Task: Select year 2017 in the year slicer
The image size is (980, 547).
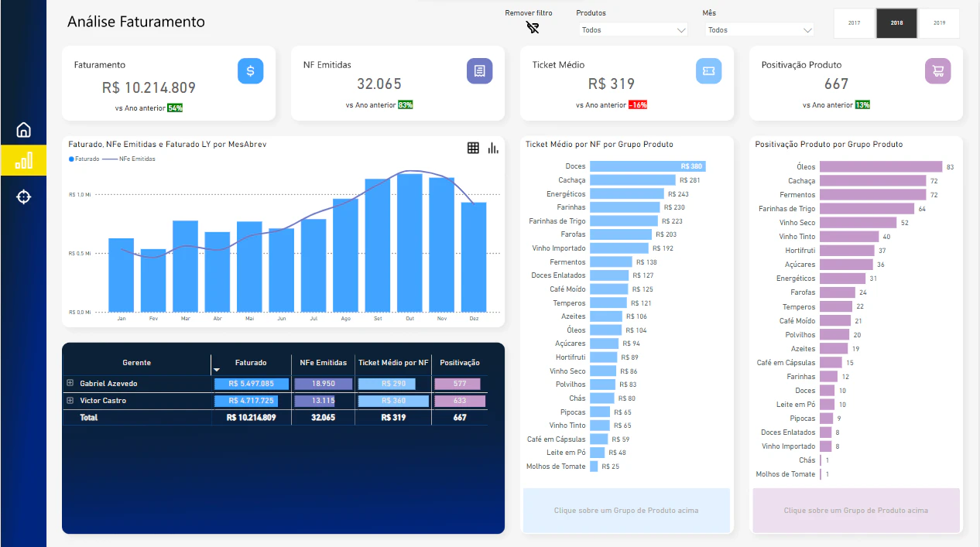Action: [855, 23]
